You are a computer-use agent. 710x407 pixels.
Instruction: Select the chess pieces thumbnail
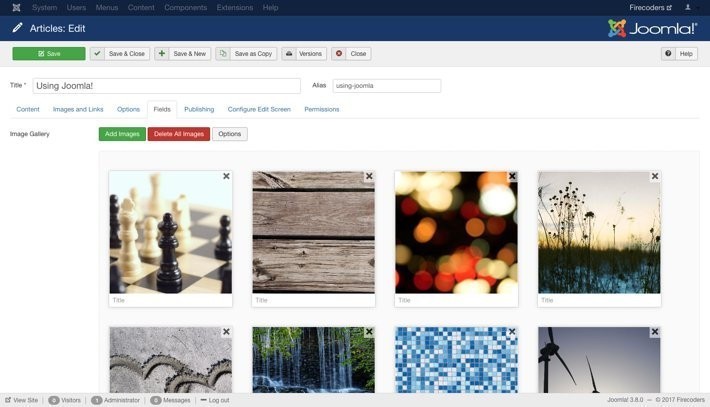171,232
